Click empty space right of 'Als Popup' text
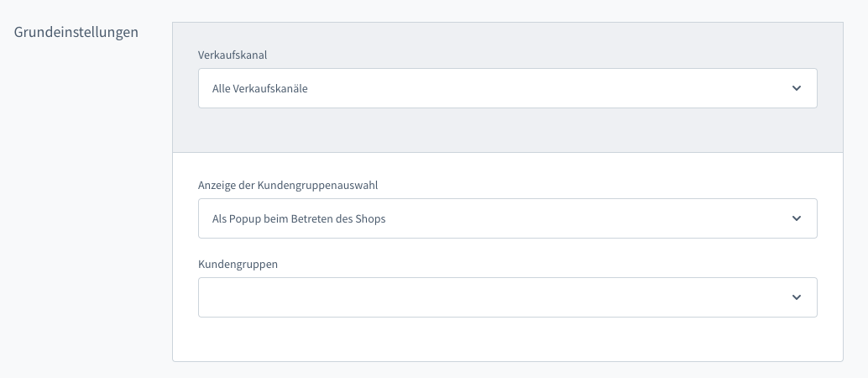Viewport: 868px width, 378px height. coord(588,218)
